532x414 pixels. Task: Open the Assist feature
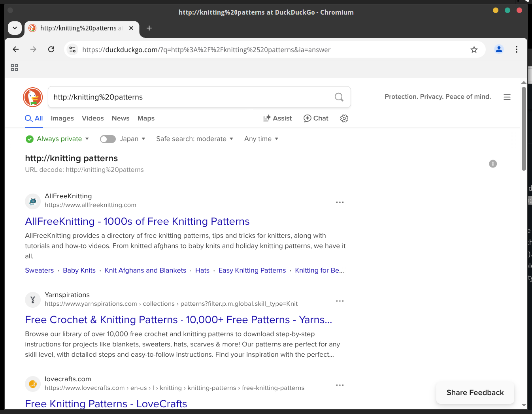tap(277, 119)
